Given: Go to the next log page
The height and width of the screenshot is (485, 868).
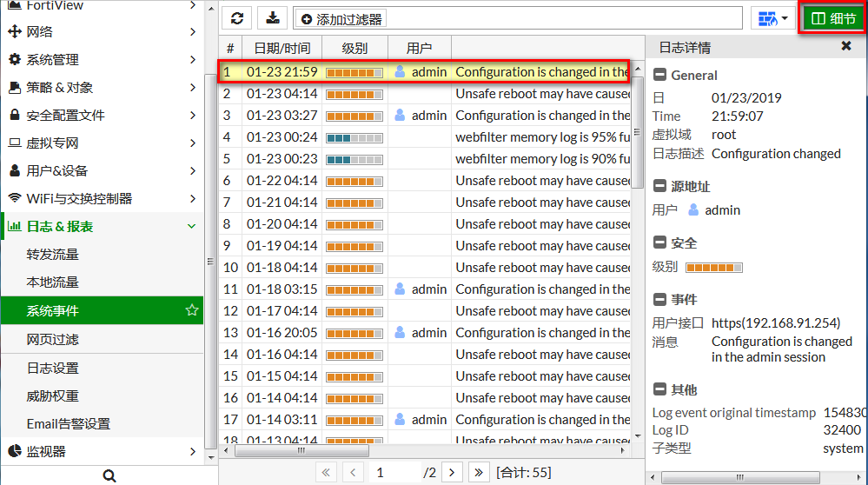Looking at the screenshot, I should click(x=451, y=472).
